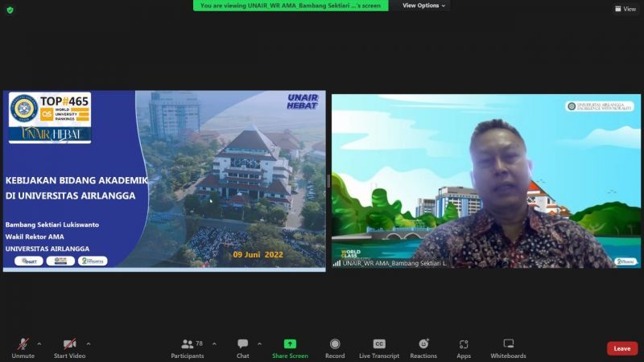The image size is (644, 362).
Task: Leave the meeting
Action: [x=622, y=348]
